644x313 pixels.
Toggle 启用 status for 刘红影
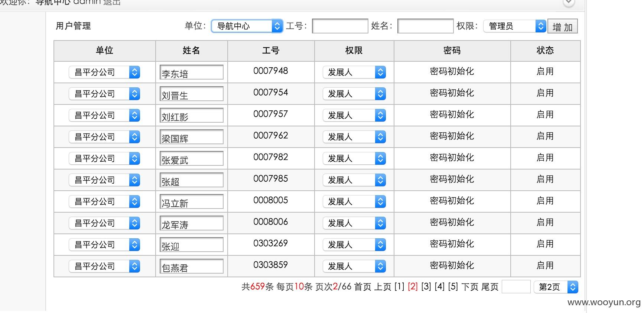tap(545, 114)
